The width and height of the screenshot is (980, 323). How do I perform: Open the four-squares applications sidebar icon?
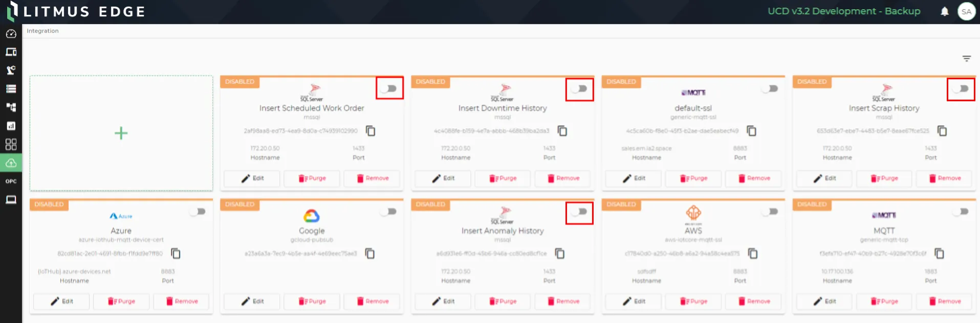click(11, 144)
